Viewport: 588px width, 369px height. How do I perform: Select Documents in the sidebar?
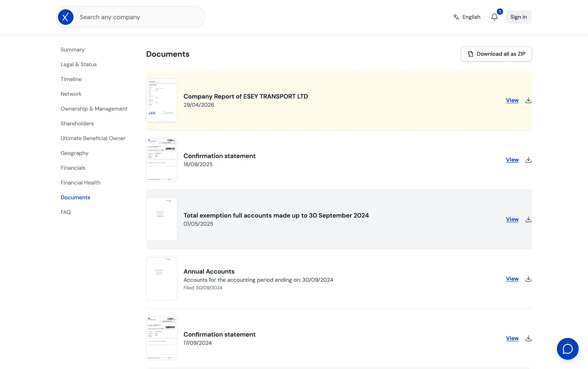pos(75,198)
